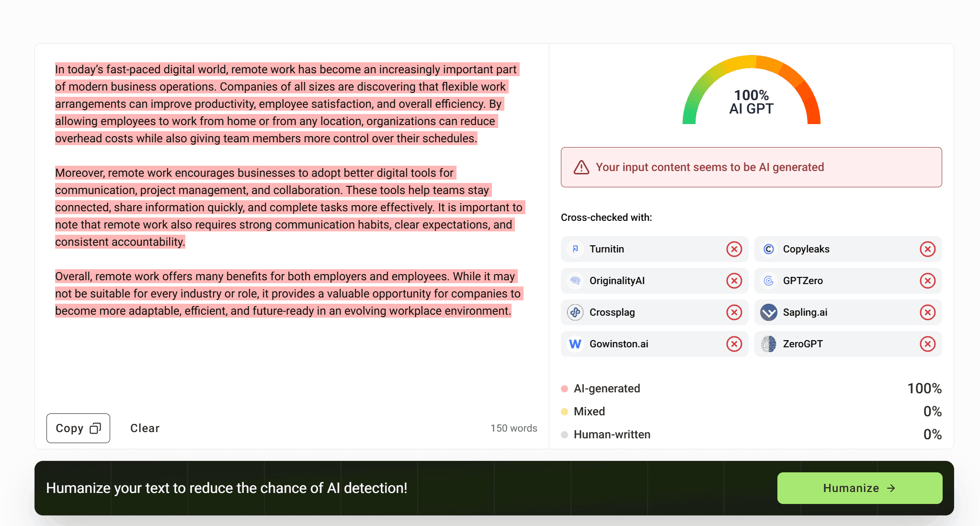Click the Mixed 0% value

[x=933, y=412]
